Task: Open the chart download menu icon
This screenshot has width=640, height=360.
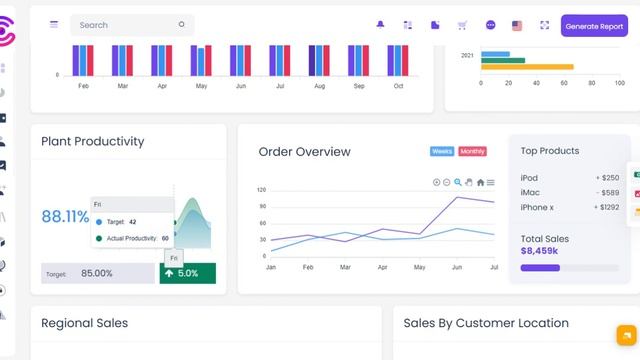Action: 491,182
